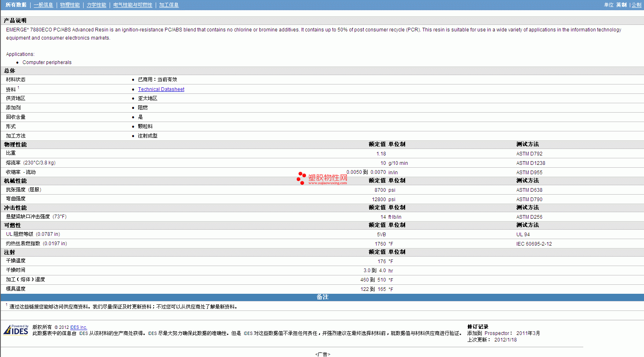Click the 灼热丝易燃指数 (0.0197 in) label

pos(36,244)
